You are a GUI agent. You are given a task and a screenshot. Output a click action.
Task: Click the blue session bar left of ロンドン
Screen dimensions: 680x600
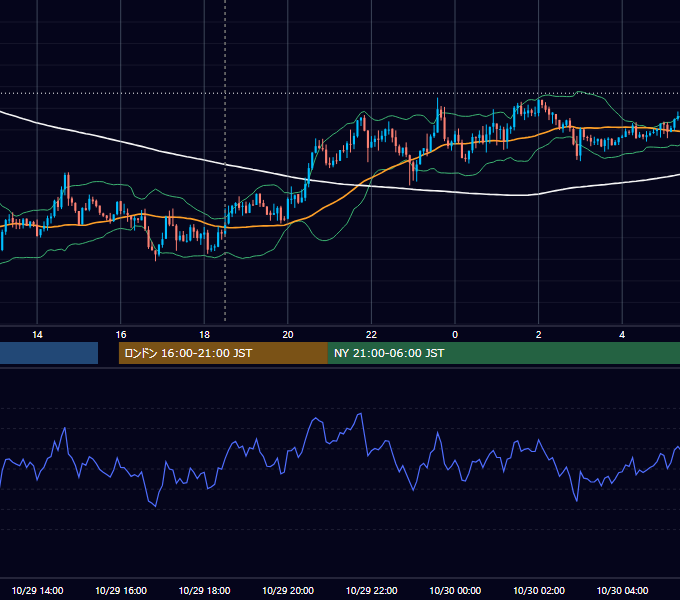point(49,353)
